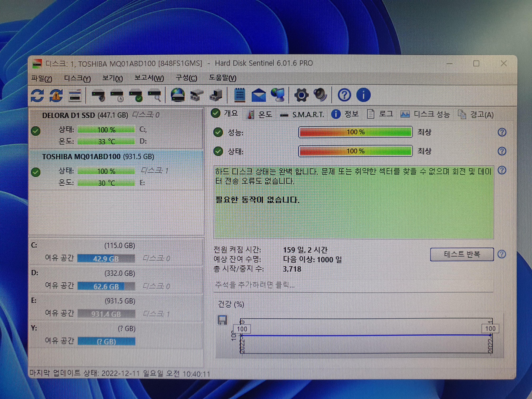The width and height of the screenshot is (532, 399).
Task: Click help icon beside 테스트 반복 button
Action: click(x=502, y=254)
